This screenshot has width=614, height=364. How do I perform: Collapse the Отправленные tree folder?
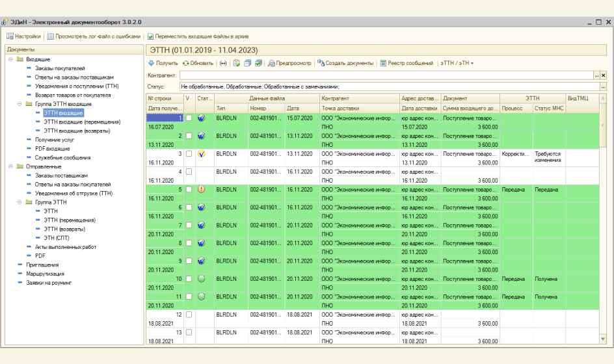tap(11, 166)
